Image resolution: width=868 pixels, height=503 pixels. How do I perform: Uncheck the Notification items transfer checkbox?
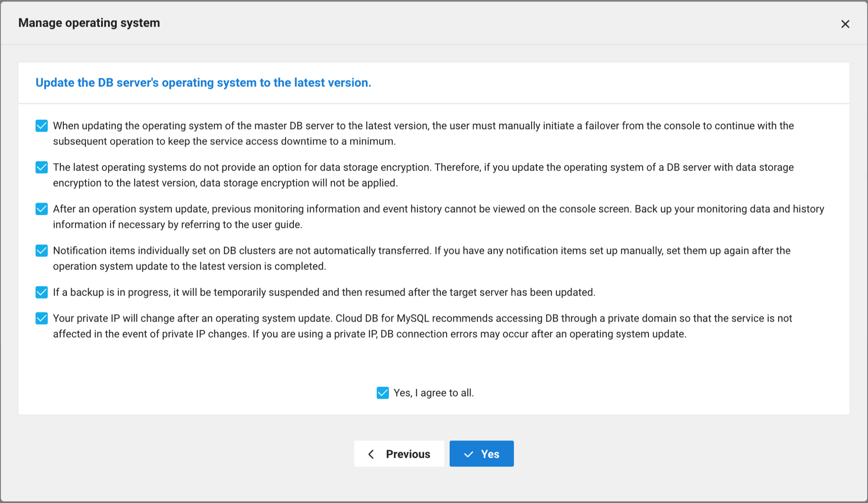(x=42, y=251)
